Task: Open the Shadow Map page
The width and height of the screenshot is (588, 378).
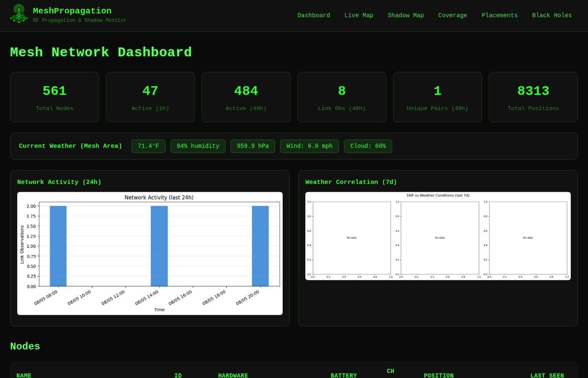Action: (406, 15)
